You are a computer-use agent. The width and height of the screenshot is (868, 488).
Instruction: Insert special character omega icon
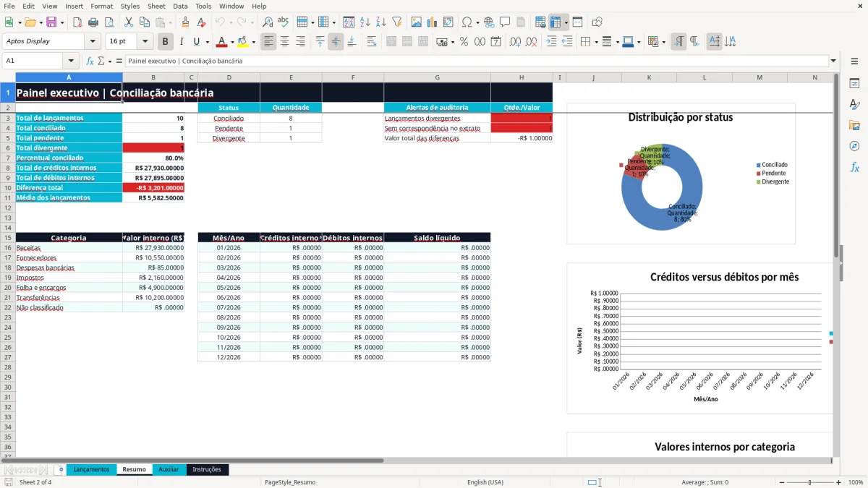[x=467, y=22]
